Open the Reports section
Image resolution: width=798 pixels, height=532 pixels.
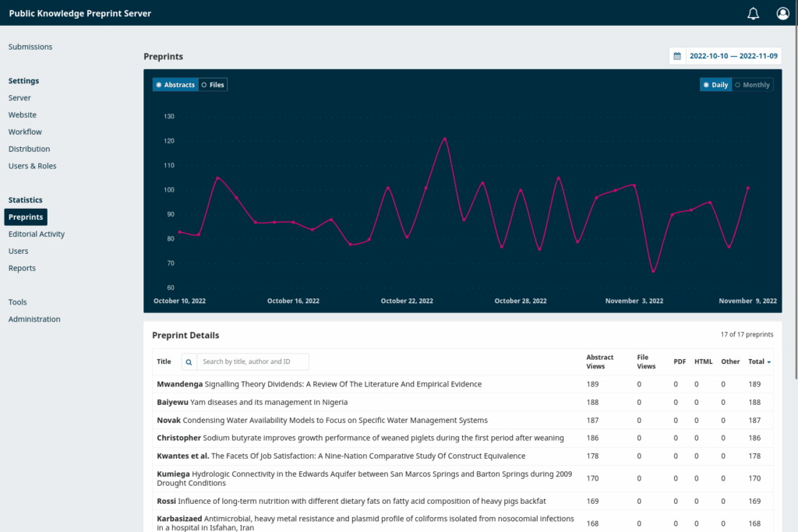[22, 268]
